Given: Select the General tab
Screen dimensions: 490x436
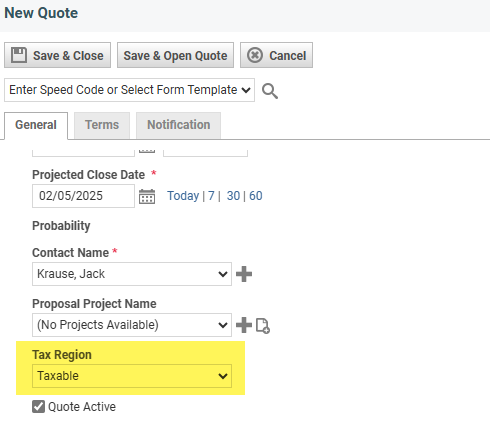Looking at the screenshot, I should pyautogui.click(x=36, y=125).
